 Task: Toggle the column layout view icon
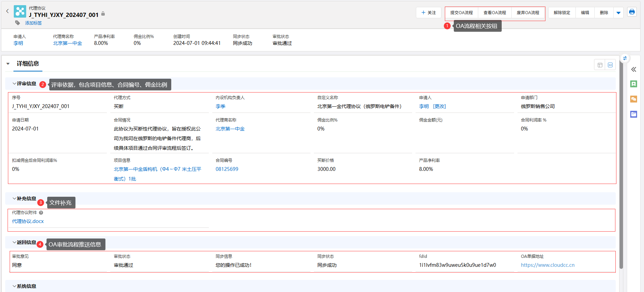[600, 65]
